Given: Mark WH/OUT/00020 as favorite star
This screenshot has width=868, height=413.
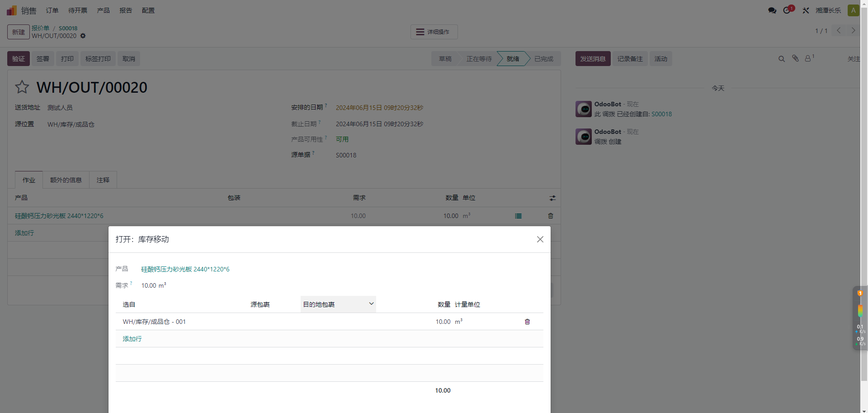Looking at the screenshot, I should pos(22,87).
